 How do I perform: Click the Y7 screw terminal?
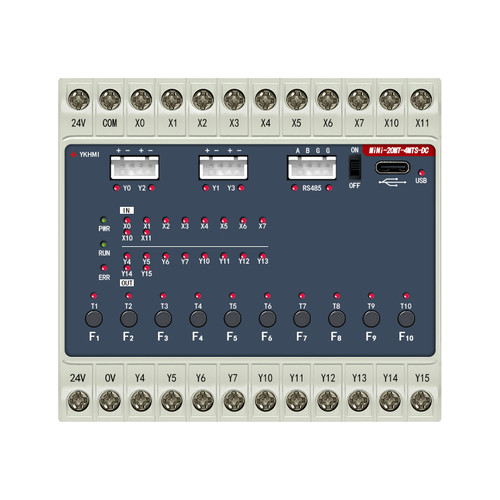click(234, 401)
